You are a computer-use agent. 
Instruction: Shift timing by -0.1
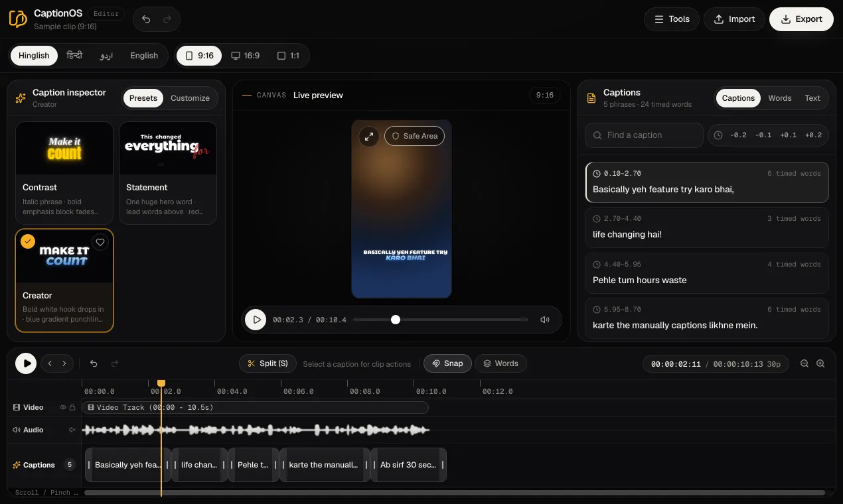763,135
